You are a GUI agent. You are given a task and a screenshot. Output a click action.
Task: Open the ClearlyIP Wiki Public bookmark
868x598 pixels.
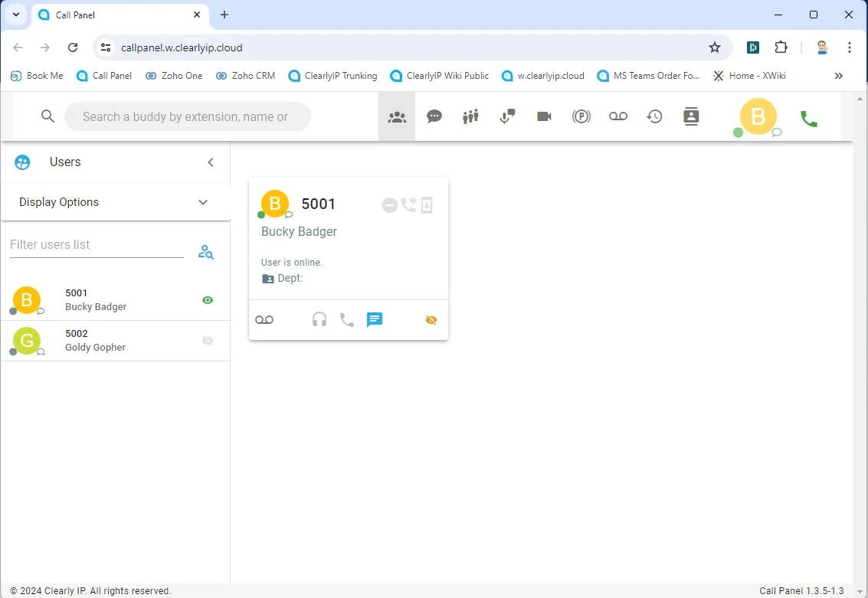pos(440,76)
